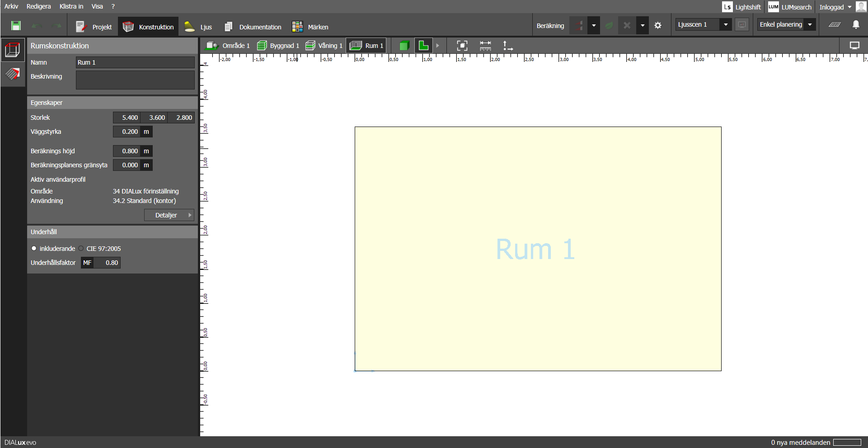This screenshot has width=868, height=448.
Task: Open the Redigera menu
Action: 38,6
